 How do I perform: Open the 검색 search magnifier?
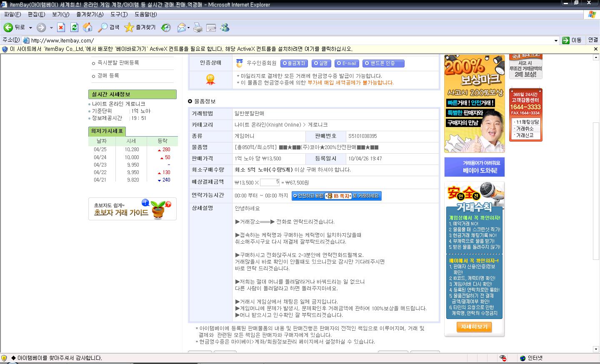pos(109,27)
